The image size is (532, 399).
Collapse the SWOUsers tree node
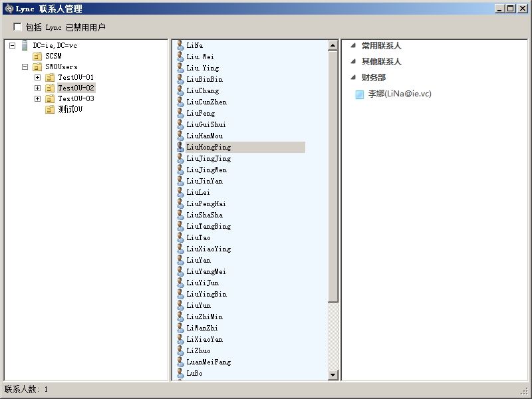(x=25, y=66)
